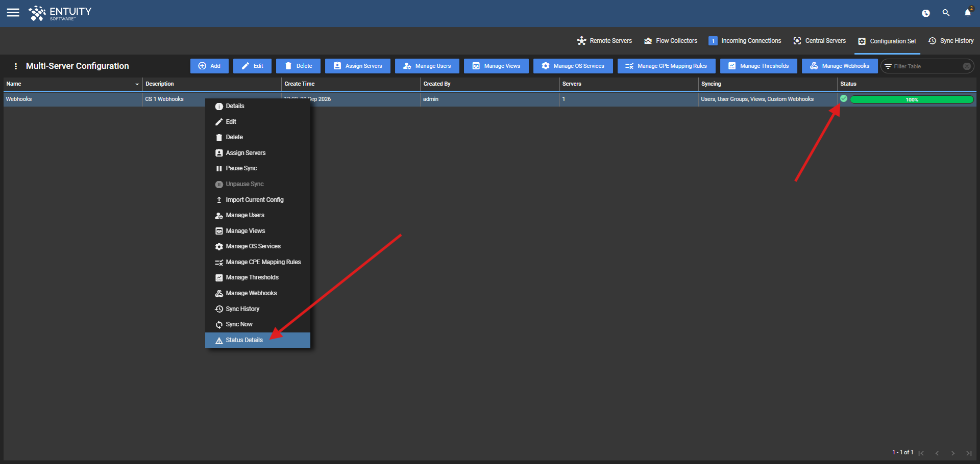Go to the previous page arrow
The width and height of the screenshot is (980, 464).
937,453
